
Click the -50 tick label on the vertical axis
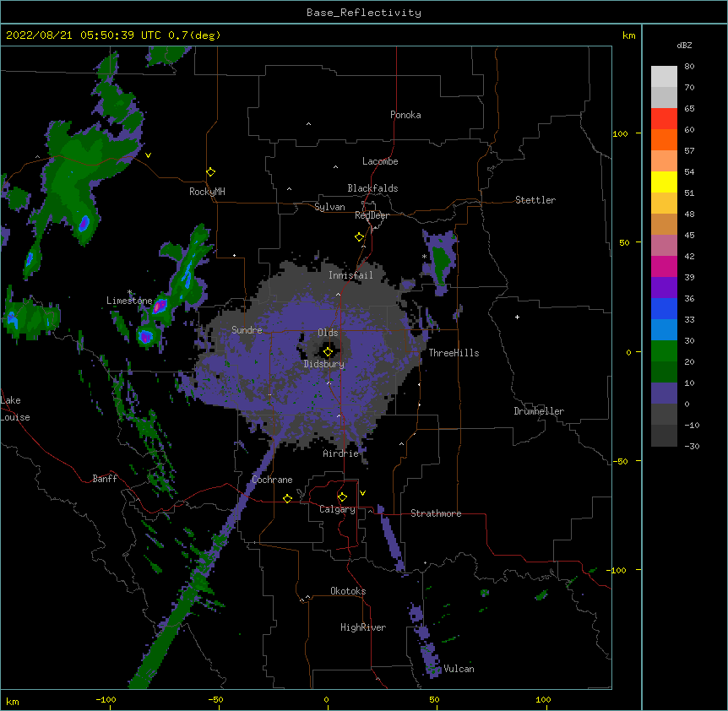pos(620,461)
